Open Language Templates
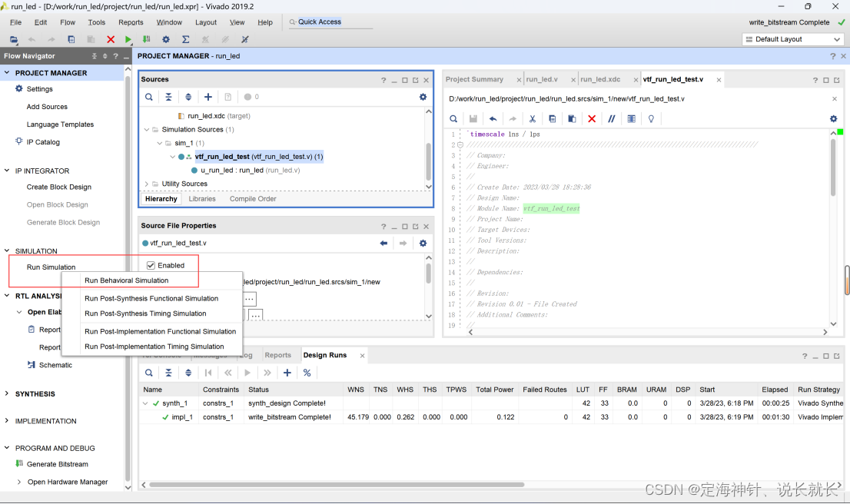 [60, 124]
